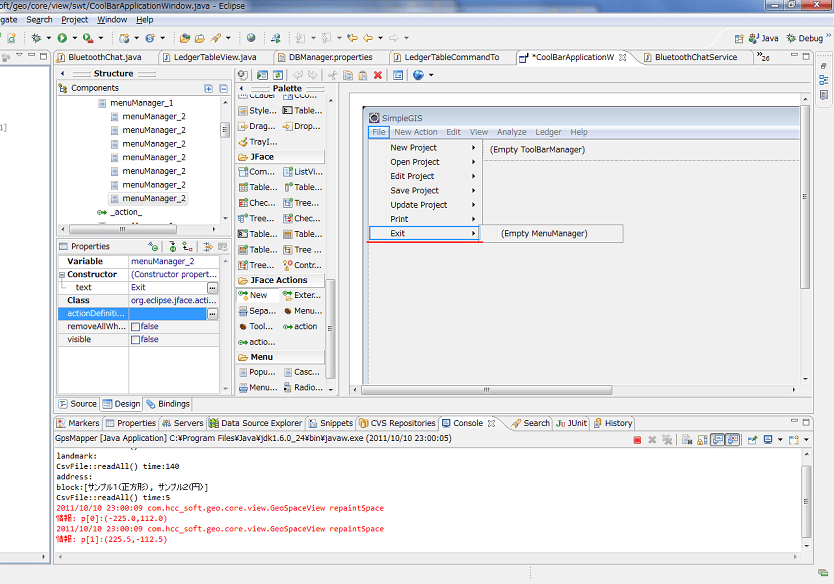The image size is (834, 584).
Task: Toggle the visible property checkbox
Action: point(136,340)
